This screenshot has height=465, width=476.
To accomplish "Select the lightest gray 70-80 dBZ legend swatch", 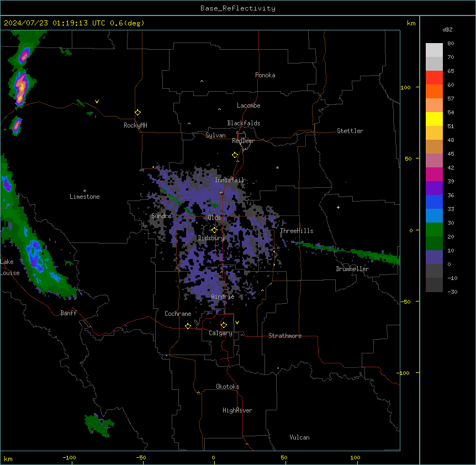I will click(434, 50).
